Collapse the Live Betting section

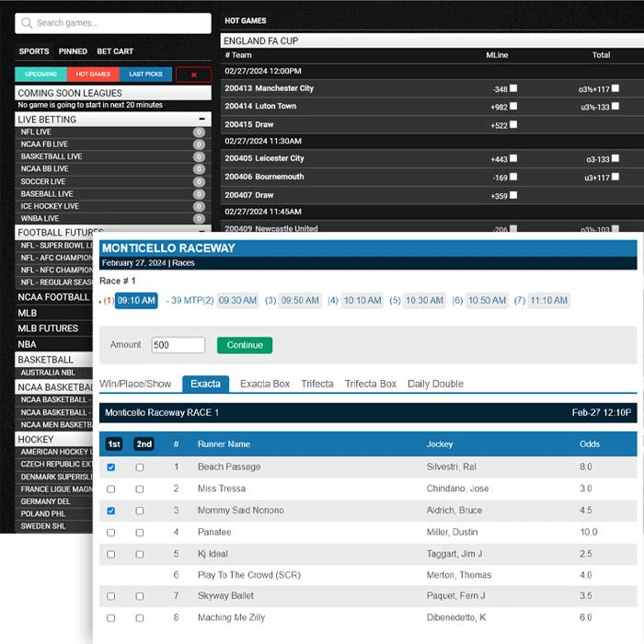(x=202, y=120)
